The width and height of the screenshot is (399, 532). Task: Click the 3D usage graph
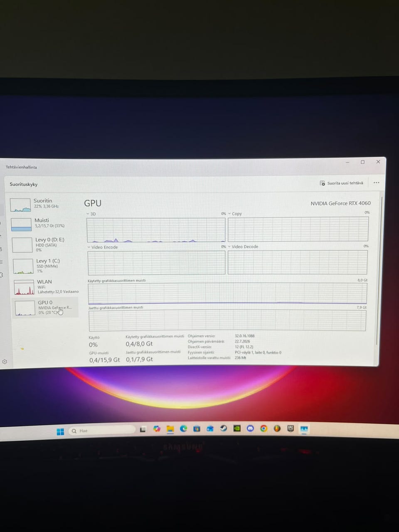156,230
